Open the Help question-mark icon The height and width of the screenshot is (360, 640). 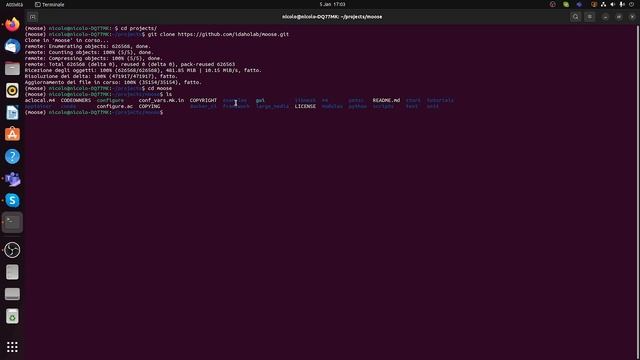pyautogui.click(x=12, y=156)
